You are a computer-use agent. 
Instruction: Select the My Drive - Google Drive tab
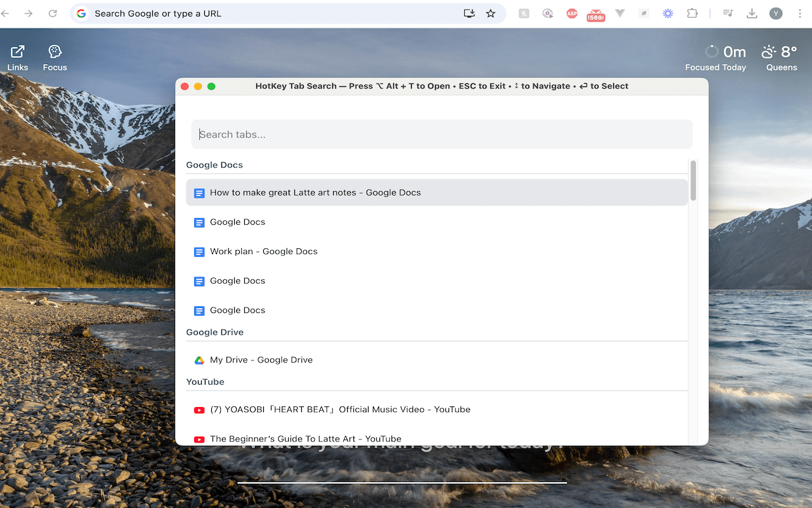tap(436, 360)
